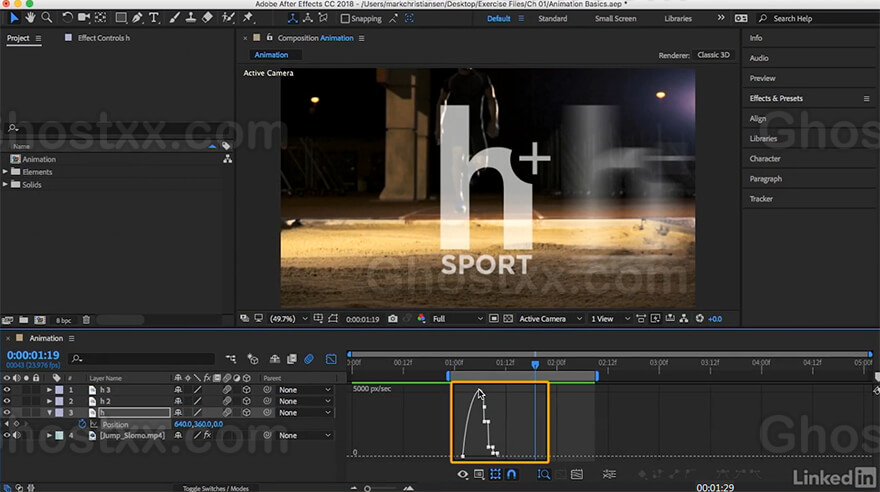The image size is (880, 492).
Task: Expand the Elements folder
Action: [5, 172]
